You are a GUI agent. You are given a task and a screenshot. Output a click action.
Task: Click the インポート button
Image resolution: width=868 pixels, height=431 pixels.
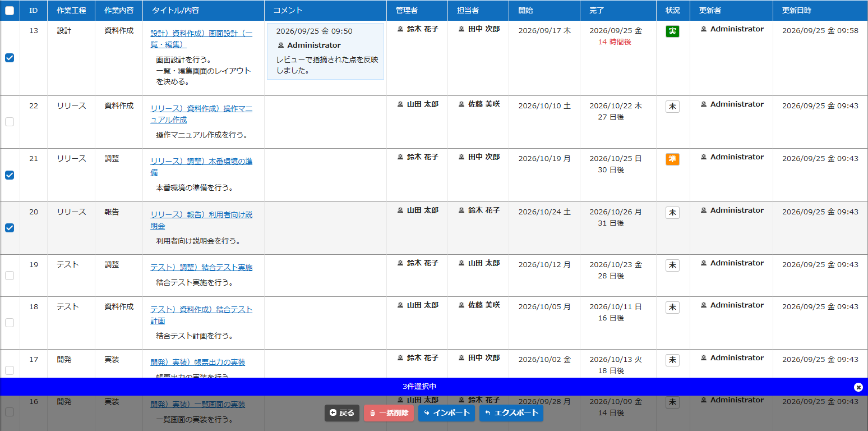tap(447, 413)
